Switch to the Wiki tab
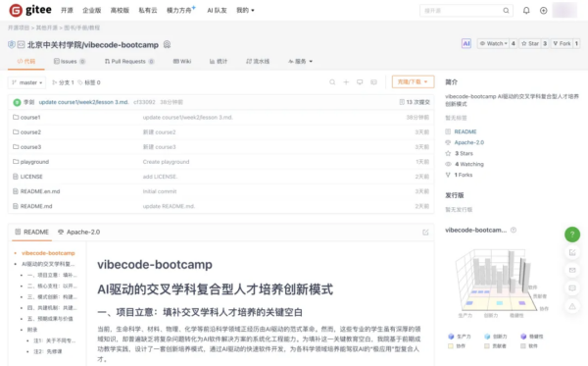The image size is (588, 366). click(182, 61)
